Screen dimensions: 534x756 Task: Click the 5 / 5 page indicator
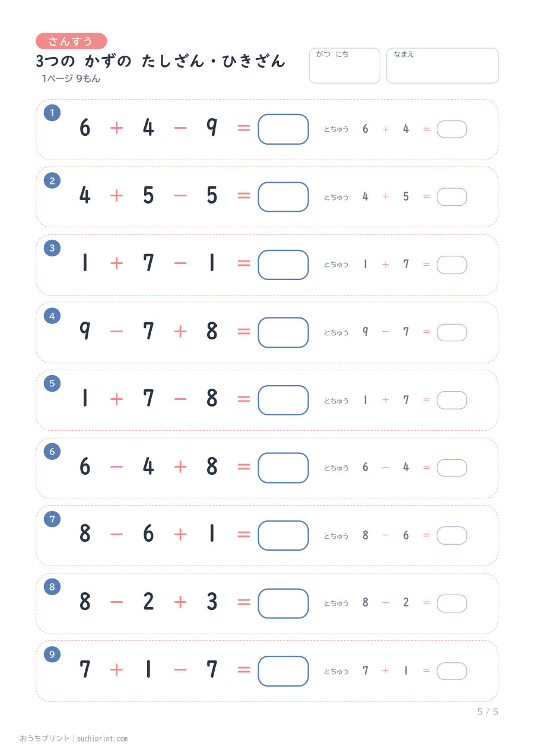point(488,711)
